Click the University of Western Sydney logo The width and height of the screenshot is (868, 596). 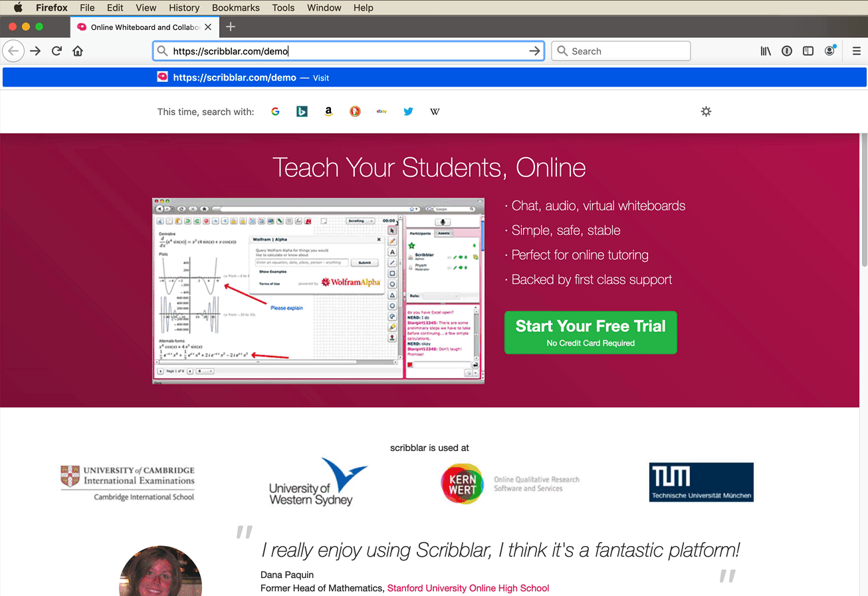click(318, 482)
